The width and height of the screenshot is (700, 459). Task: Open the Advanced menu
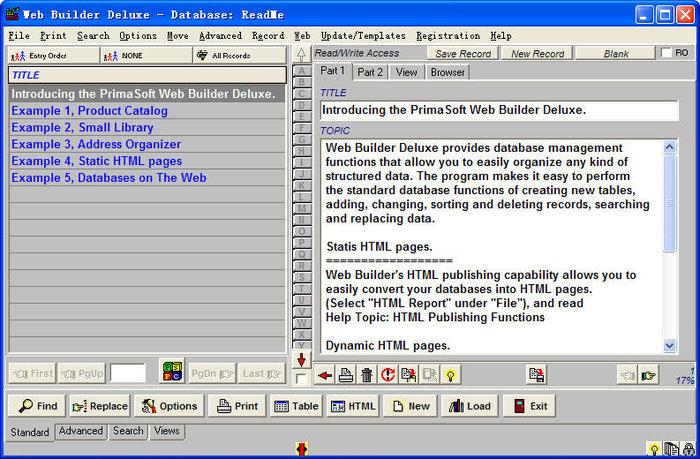221,36
